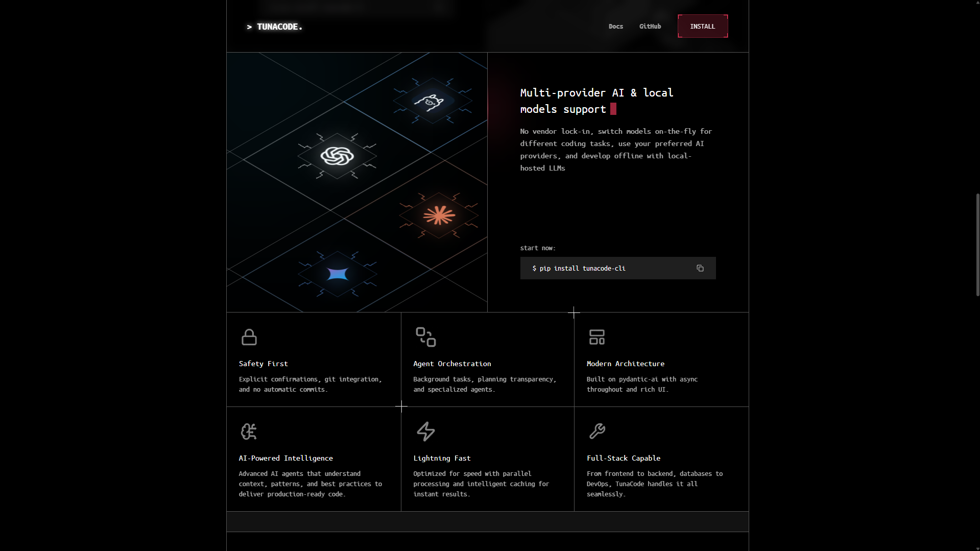980x551 pixels.
Task: Click the pip install tunacode-cli command box
Action: pos(617,268)
